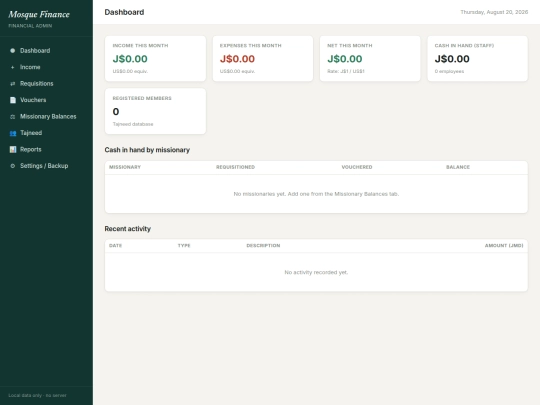The height and width of the screenshot is (405, 540).
Task: Select the Expenses This Month card
Action: pos(263,59)
